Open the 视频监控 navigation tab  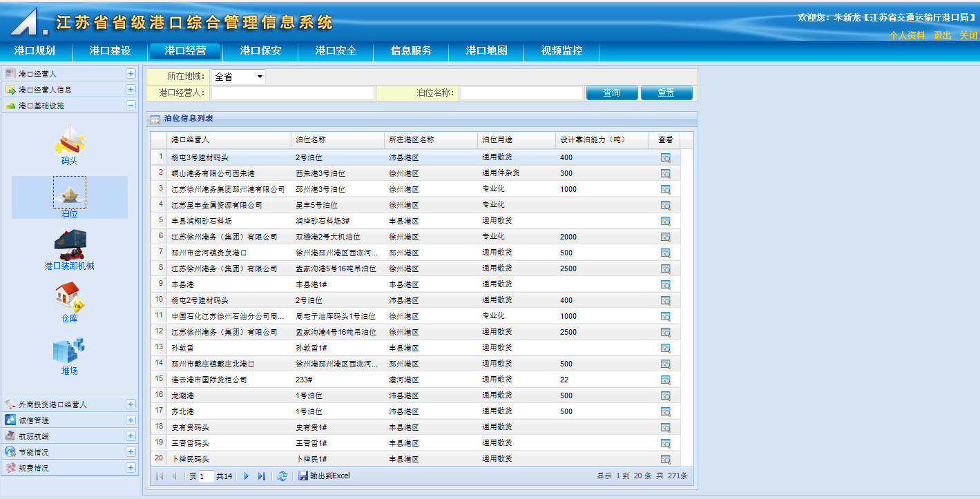561,51
